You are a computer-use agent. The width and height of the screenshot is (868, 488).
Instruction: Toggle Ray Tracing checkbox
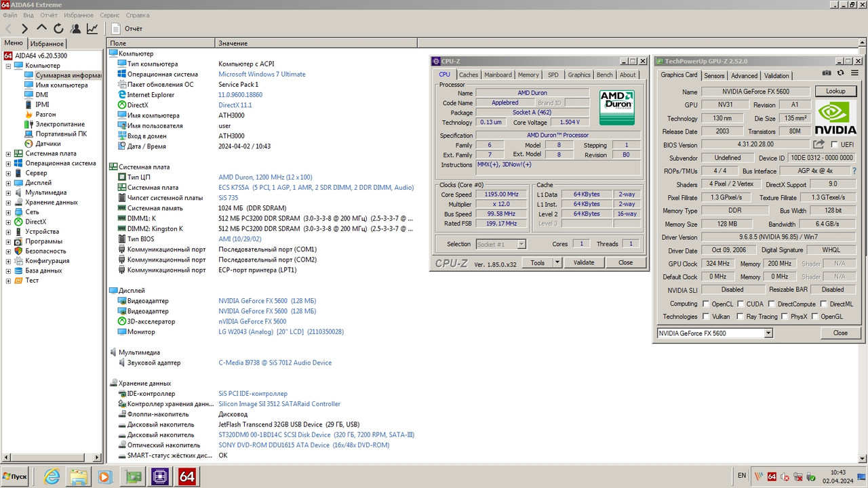click(x=741, y=317)
